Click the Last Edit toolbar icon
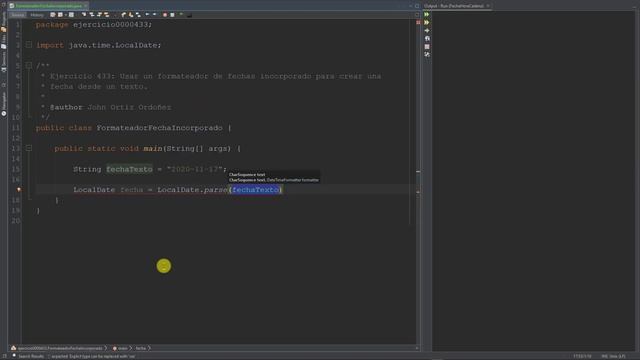 53,15
